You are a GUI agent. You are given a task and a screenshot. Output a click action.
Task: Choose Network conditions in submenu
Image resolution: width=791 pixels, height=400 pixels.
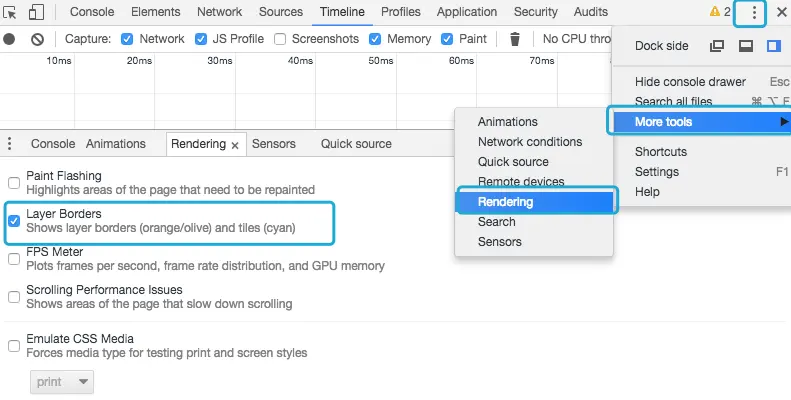[x=534, y=142]
